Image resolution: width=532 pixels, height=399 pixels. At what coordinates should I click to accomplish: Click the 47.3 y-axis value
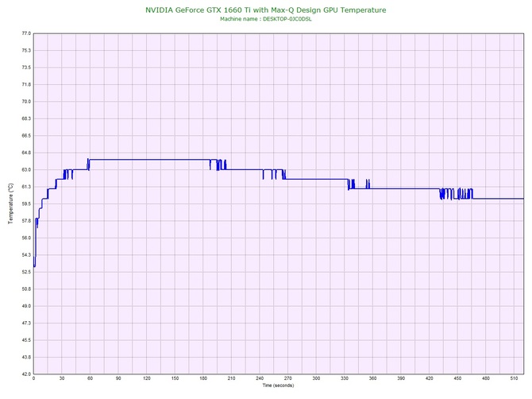pos(26,323)
